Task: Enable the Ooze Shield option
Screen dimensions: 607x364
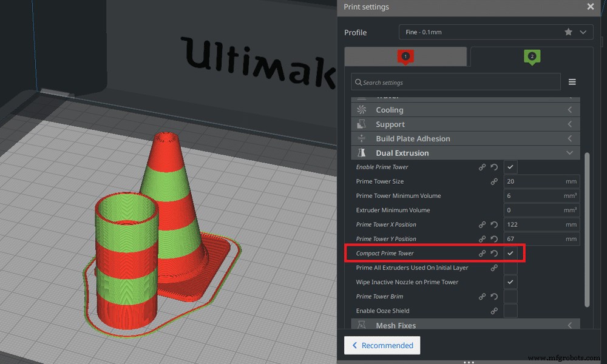Action: pos(510,311)
